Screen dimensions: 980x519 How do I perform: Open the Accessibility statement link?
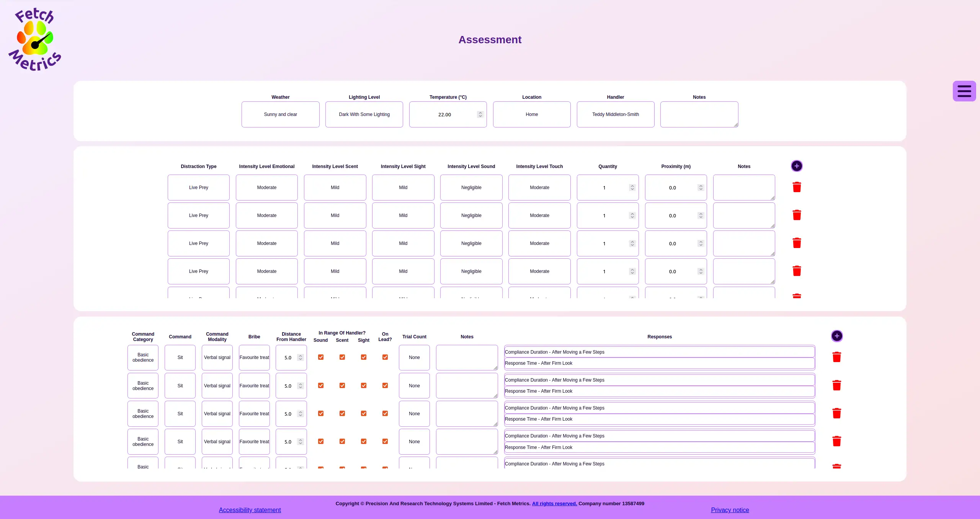250,510
